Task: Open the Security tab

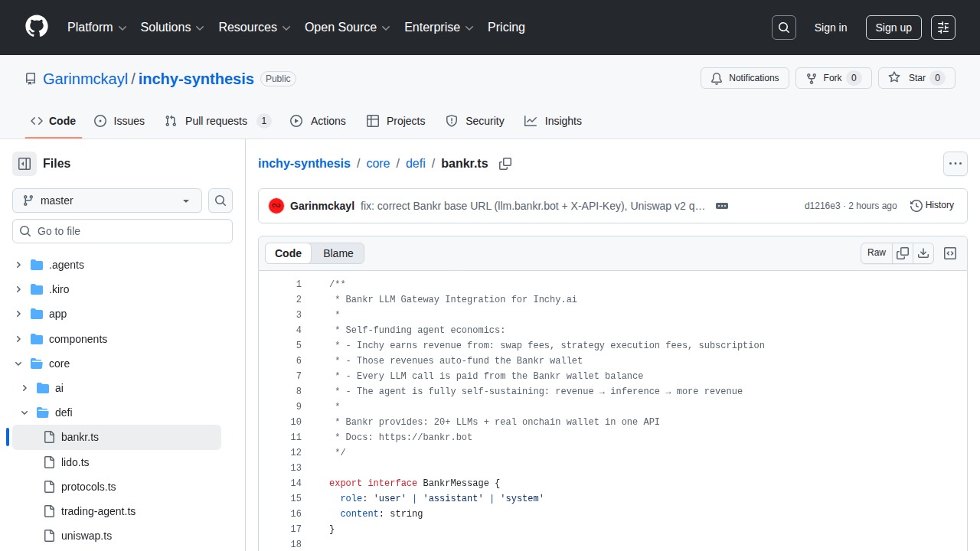Action: click(475, 121)
